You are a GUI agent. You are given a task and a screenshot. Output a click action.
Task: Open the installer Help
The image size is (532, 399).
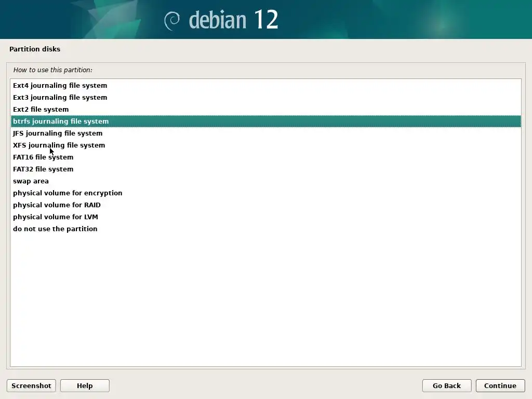85,386
